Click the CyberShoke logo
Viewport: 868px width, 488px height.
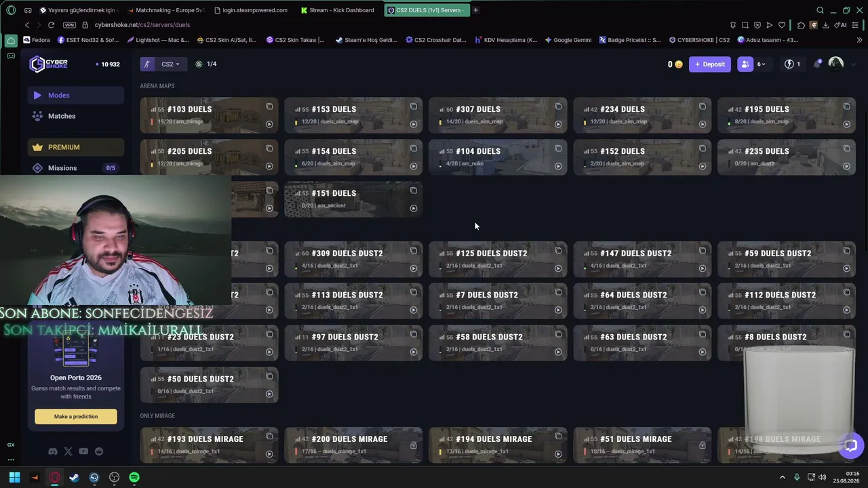[48, 64]
